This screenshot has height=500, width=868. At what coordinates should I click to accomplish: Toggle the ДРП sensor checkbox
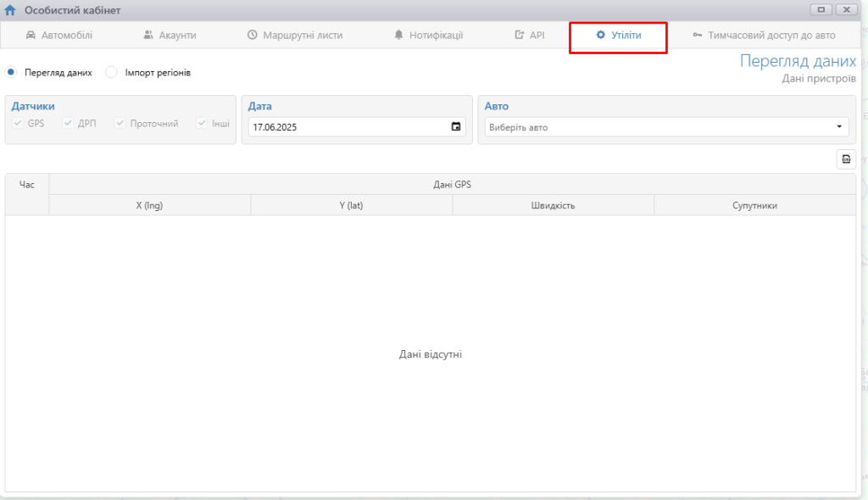click(68, 123)
